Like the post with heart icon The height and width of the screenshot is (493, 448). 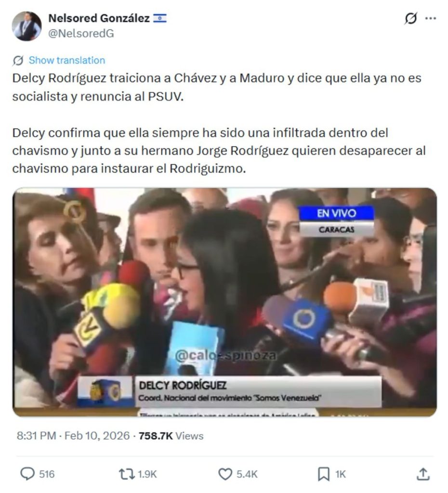pos(225,474)
